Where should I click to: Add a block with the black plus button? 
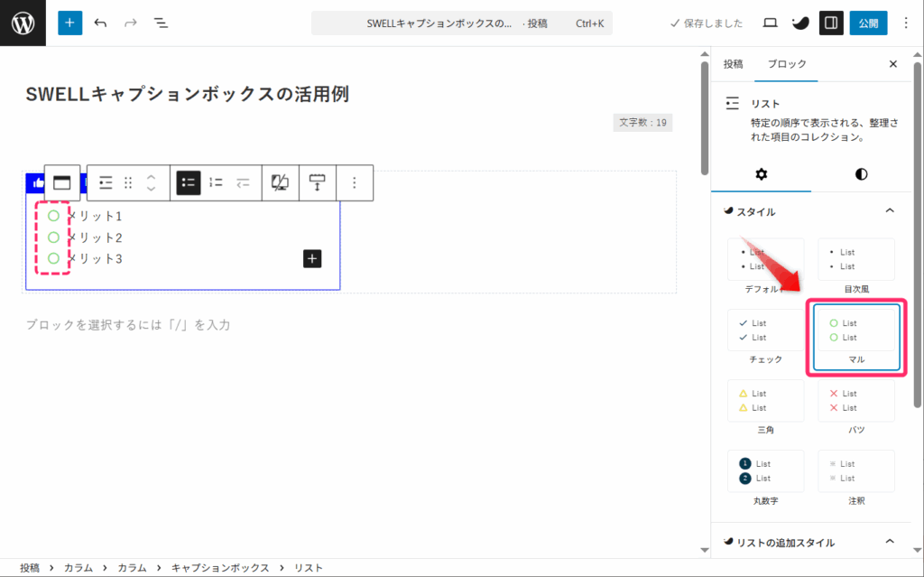tap(312, 258)
